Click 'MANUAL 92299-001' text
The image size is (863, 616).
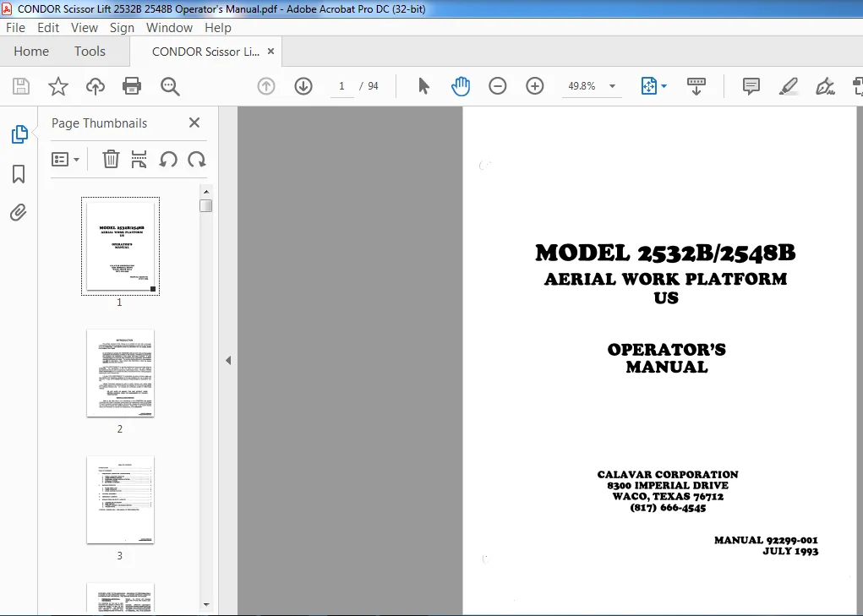point(766,540)
